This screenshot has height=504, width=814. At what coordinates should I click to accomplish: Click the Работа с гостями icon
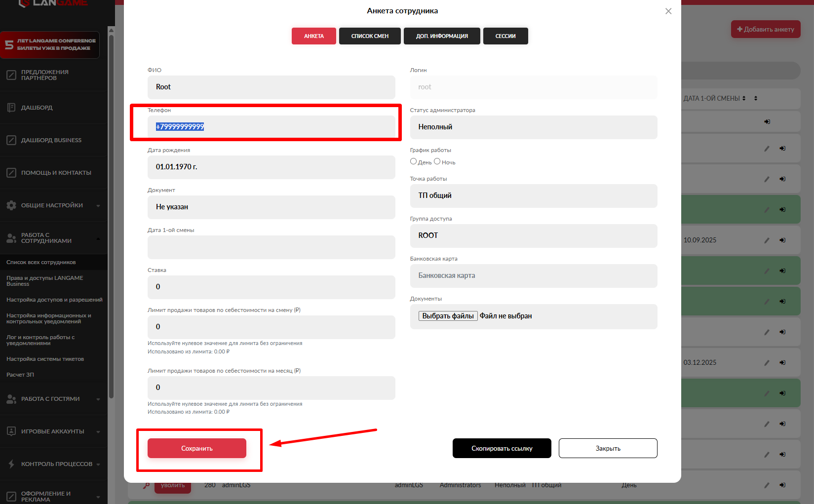[x=11, y=399]
